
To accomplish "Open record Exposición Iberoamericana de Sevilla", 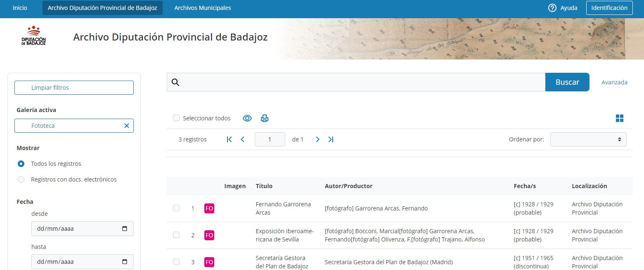I will tap(285, 235).
